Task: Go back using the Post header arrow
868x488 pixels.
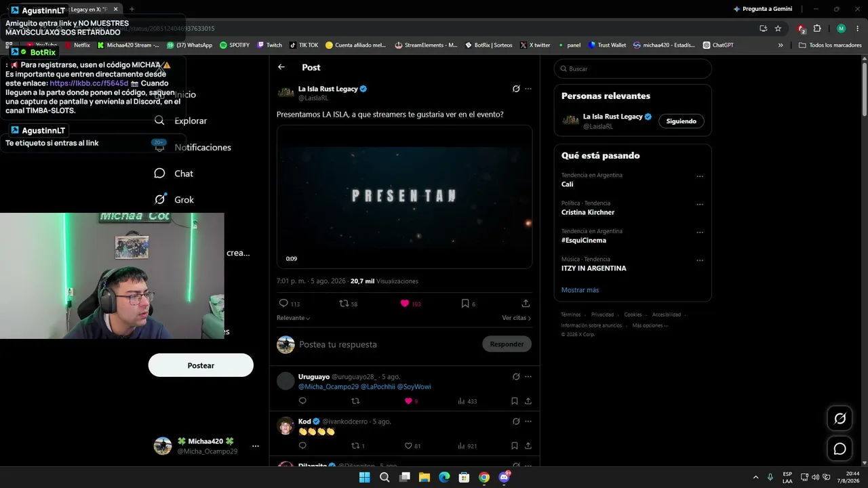Action: click(281, 67)
